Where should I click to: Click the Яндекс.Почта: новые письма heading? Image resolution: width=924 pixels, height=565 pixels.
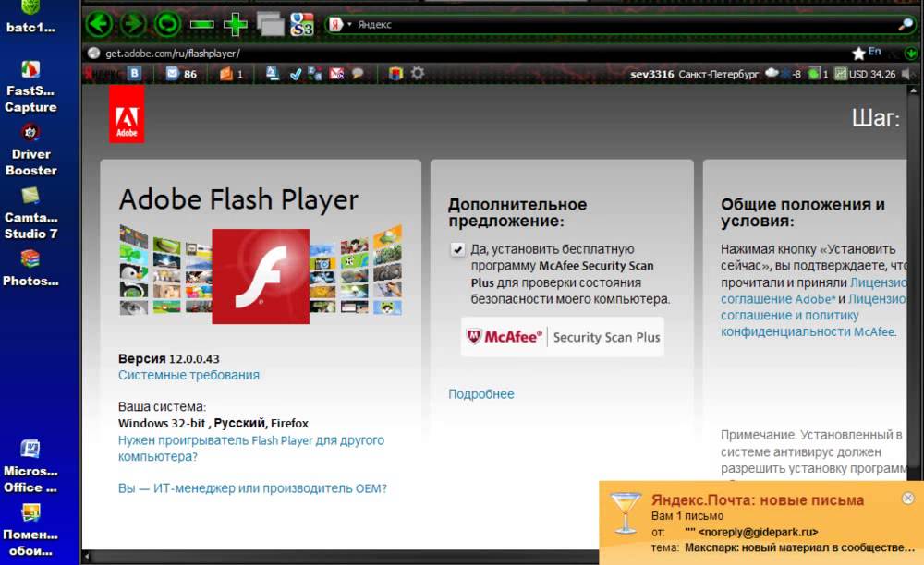tap(758, 500)
